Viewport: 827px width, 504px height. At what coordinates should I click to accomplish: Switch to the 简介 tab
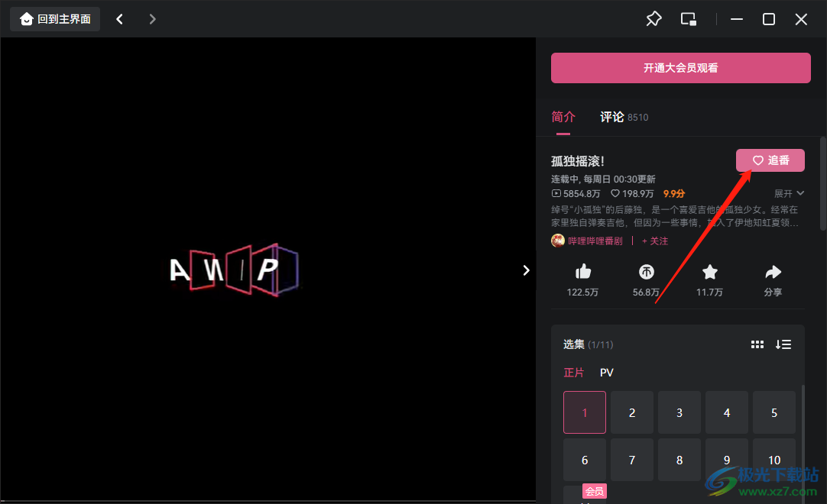pyautogui.click(x=563, y=117)
